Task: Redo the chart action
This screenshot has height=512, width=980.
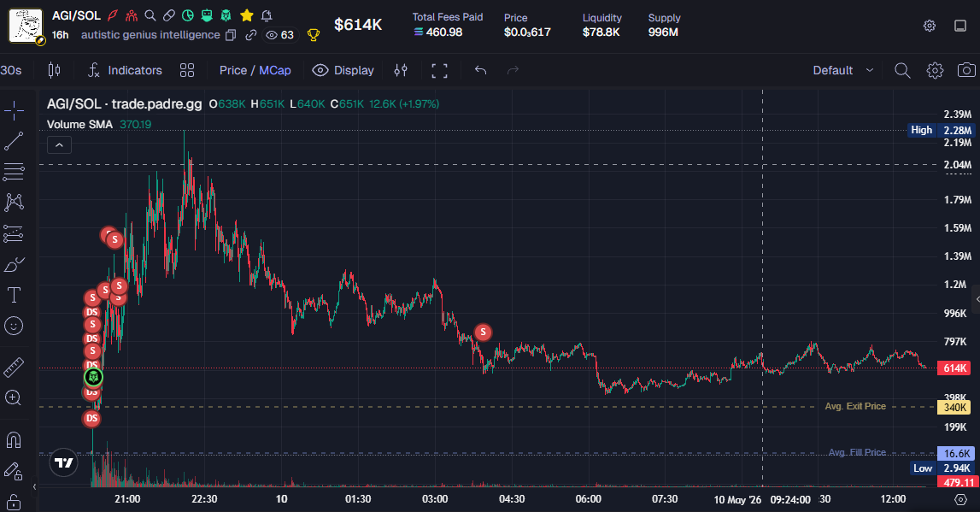Action: pyautogui.click(x=513, y=70)
